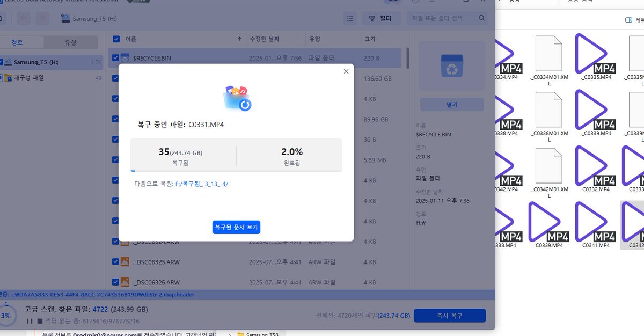Screen dimensions: 644x336
Task: Click the 136.60 GB size cell
Action: tap(377, 78)
